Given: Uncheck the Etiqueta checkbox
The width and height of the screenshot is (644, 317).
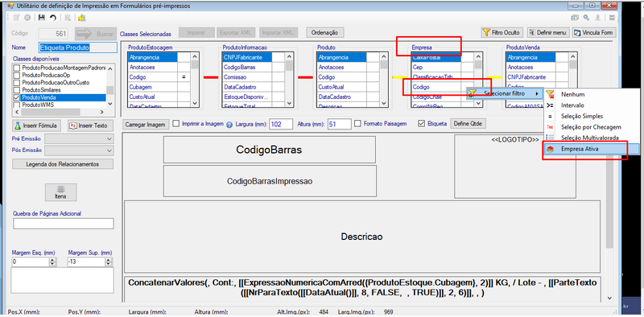Looking at the screenshot, I should pos(421,123).
